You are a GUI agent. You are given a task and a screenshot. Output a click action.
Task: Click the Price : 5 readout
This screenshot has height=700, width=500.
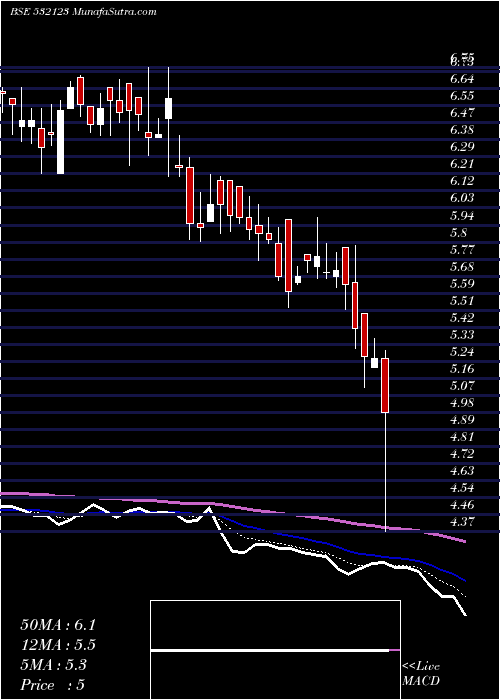coord(53,685)
